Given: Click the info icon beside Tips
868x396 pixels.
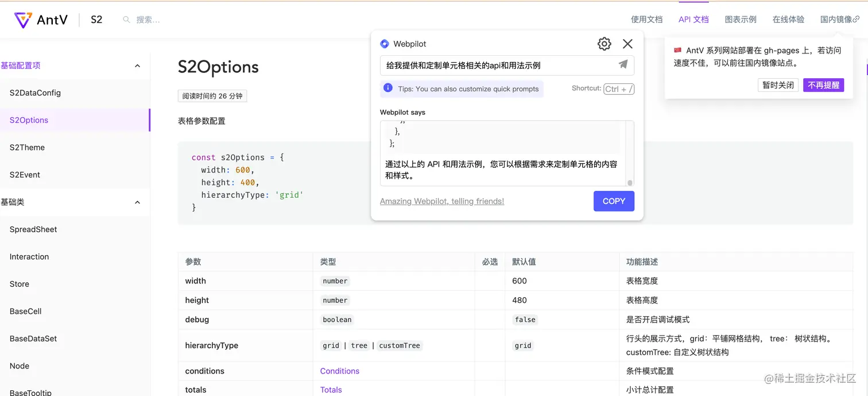Looking at the screenshot, I should 388,88.
